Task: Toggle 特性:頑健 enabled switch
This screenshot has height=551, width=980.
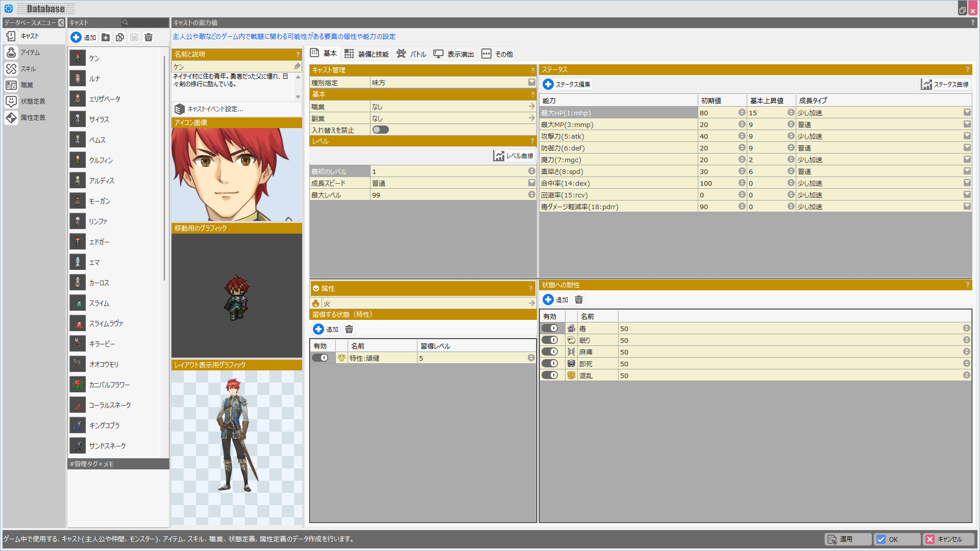Action: coord(320,358)
